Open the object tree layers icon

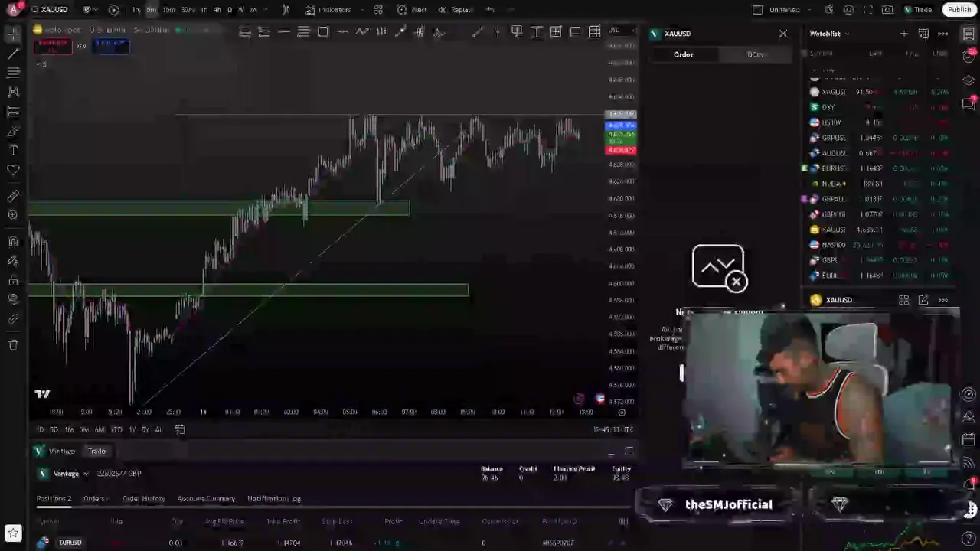[x=969, y=80]
